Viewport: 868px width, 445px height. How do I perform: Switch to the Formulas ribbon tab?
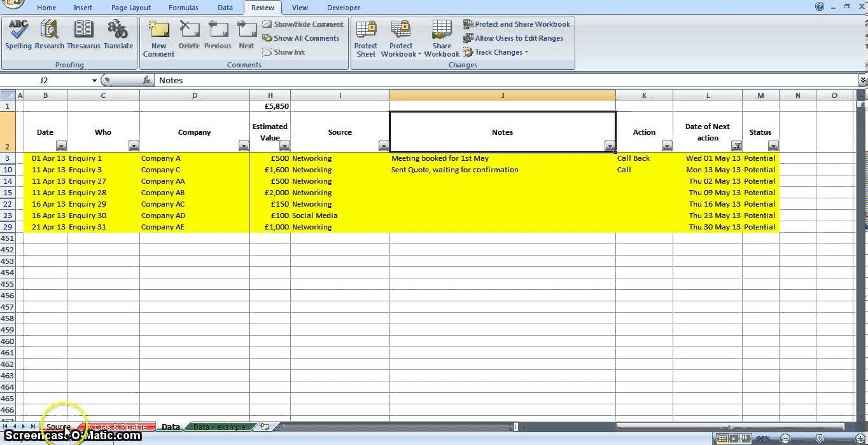pyautogui.click(x=183, y=8)
